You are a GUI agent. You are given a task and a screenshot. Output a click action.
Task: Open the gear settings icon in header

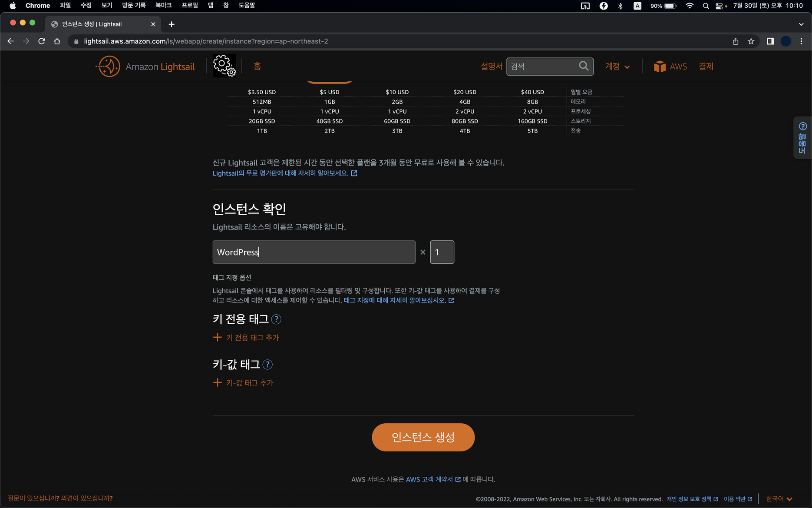click(224, 66)
